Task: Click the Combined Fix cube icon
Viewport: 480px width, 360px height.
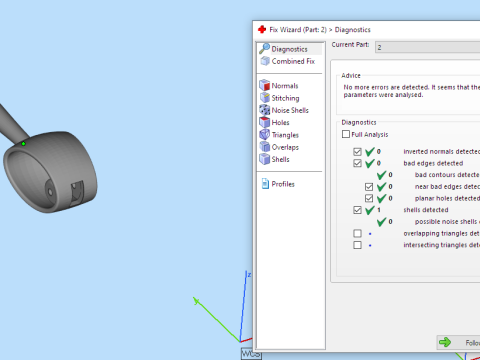Action: 265,61
